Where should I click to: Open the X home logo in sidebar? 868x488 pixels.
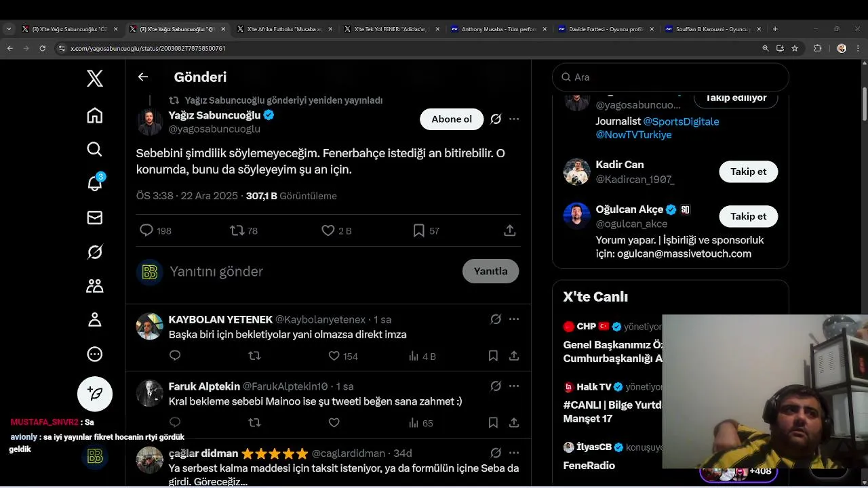point(95,79)
